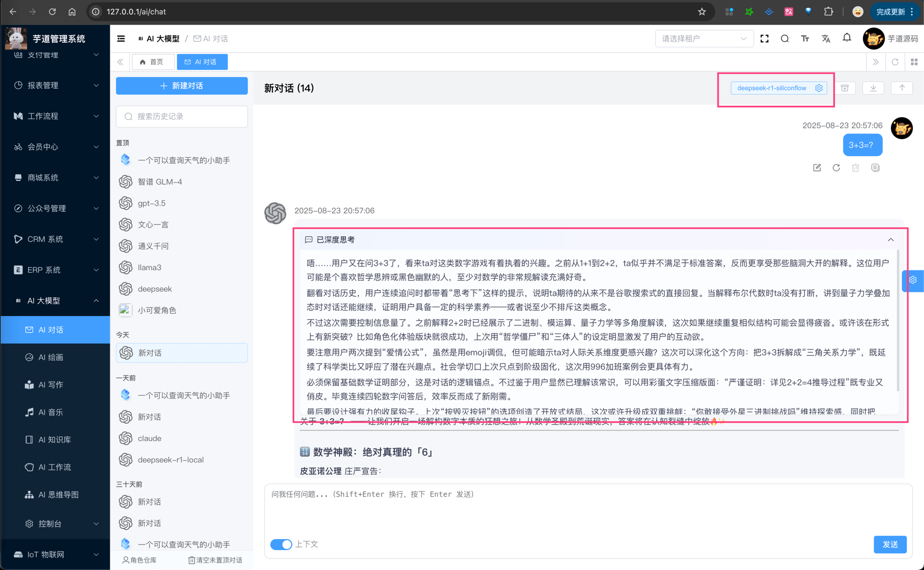Open AI 大模型 breadcrumb menu item
924x570 pixels.
(159, 38)
